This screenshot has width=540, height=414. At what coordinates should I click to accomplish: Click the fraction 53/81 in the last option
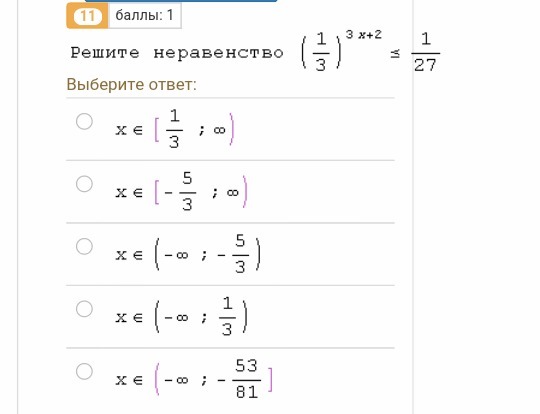pyautogui.click(x=247, y=379)
